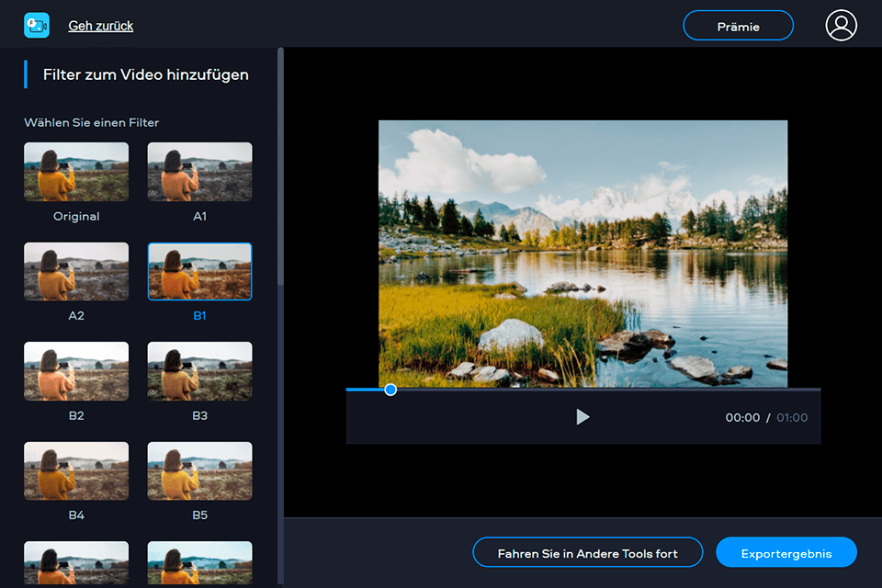
Task: Select the Original filter thumbnail
Action: coord(75,171)
